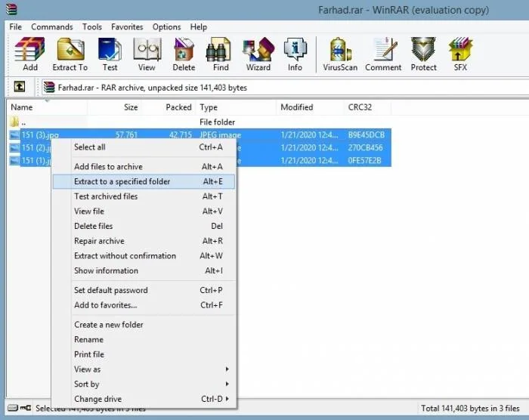Click the drive icon in status bar
The width and height of the screenshot is (529, 420).
click(x=13, y=408)
